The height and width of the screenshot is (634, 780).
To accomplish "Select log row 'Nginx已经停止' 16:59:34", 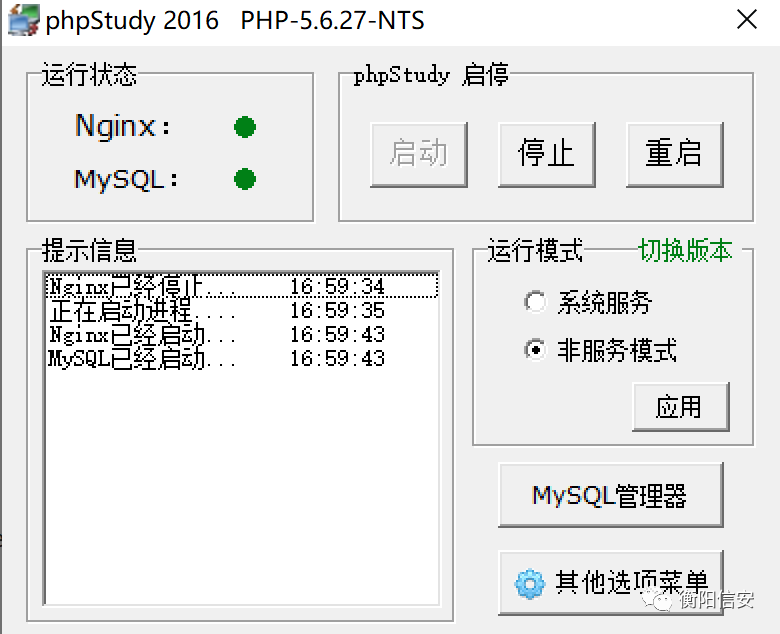I will (x=242, y=286).
